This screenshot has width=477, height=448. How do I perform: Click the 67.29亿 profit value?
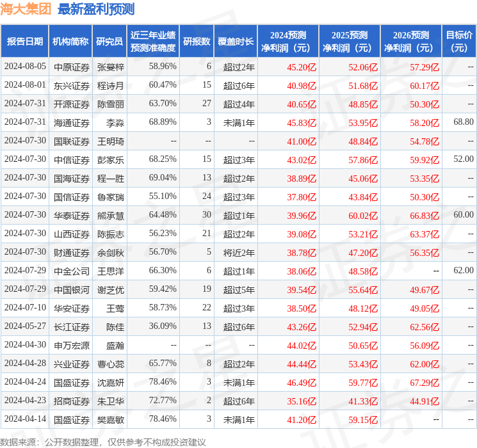pos(424,383)
